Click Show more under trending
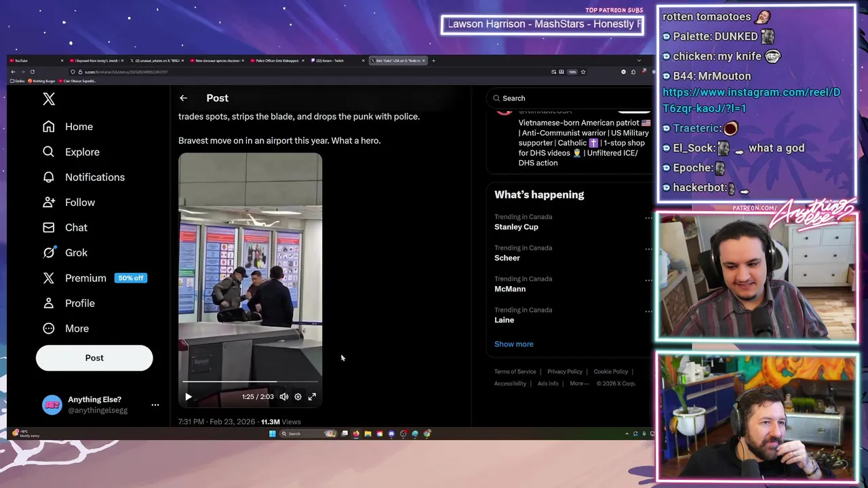This screenshot has height=488, width=868. (513, 344)
